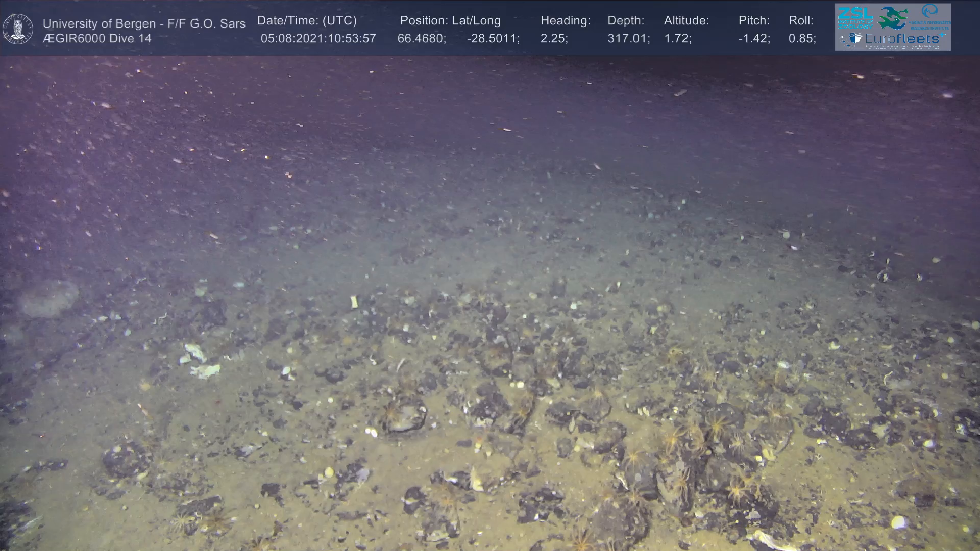The image size is (980, 551).
Task: Click the Depth value 317.01
Action: (628, 39)
